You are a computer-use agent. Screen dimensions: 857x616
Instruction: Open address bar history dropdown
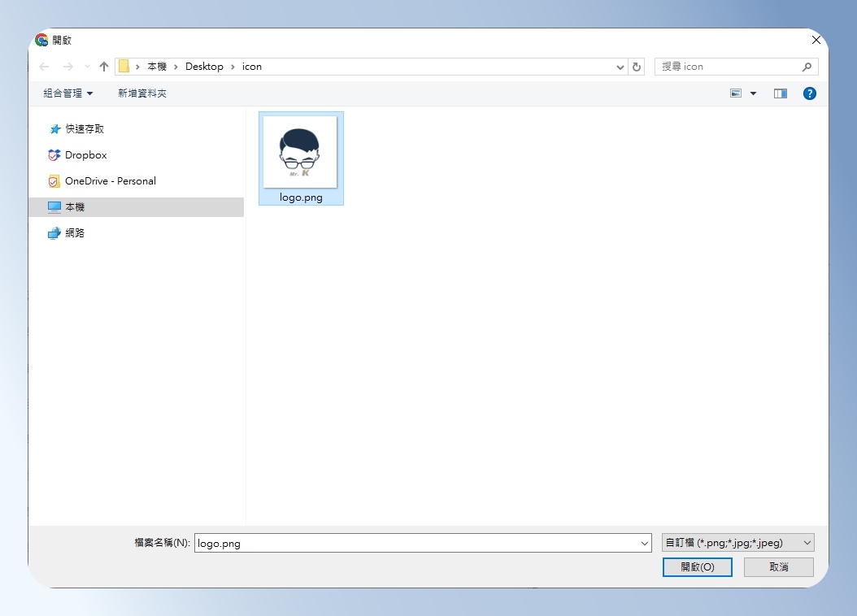[x=620, y=67]
